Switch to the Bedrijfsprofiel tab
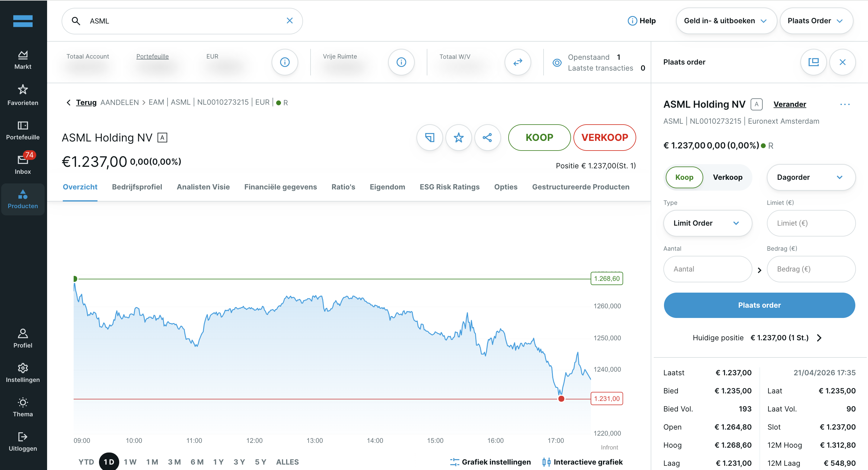 pos(137,187)
